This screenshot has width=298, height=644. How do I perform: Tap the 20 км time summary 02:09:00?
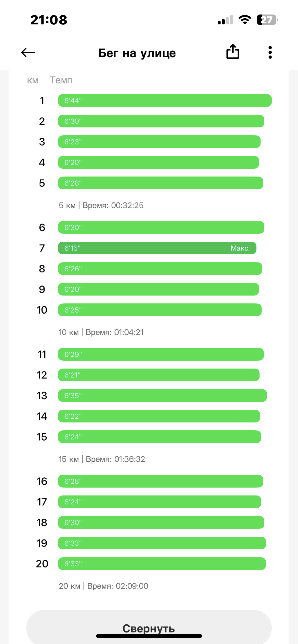click(x=103, y=586)
